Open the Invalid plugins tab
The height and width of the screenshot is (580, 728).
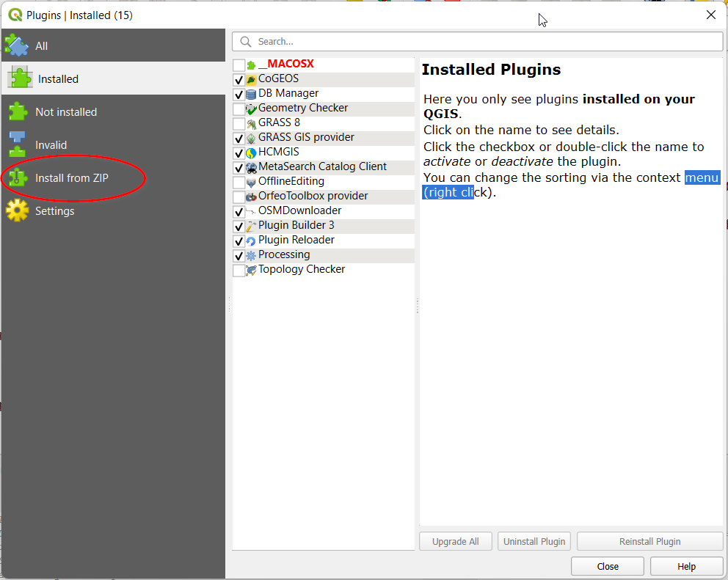[113, 144]
